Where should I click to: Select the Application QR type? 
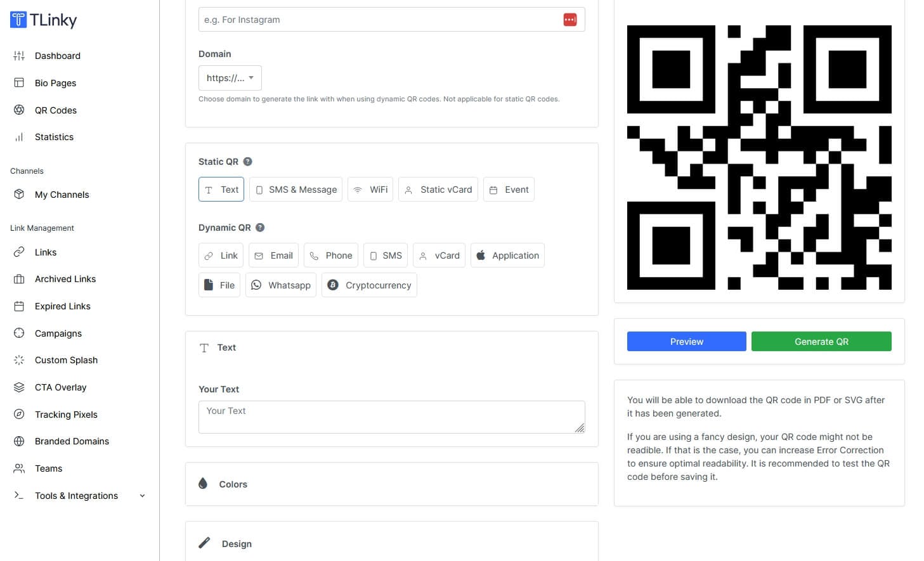pyautogui.click(x=507, y=255)
